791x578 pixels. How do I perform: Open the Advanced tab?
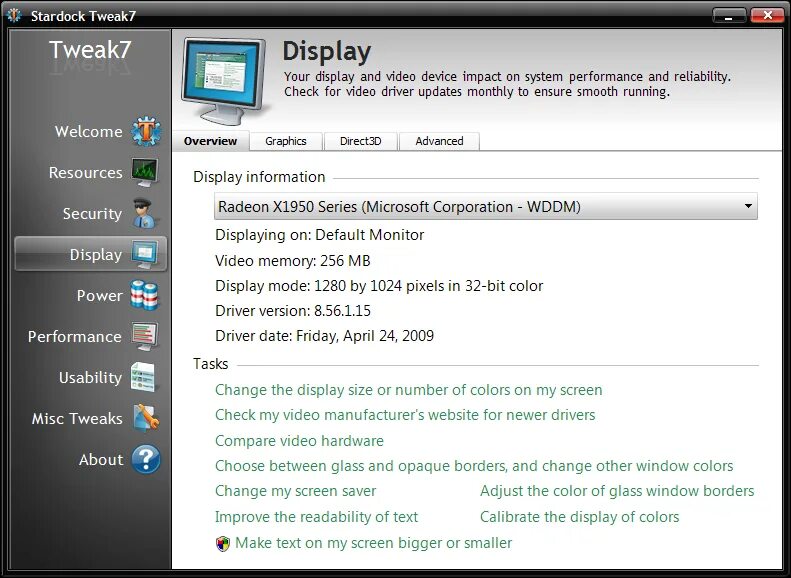[x=439, y=141]
